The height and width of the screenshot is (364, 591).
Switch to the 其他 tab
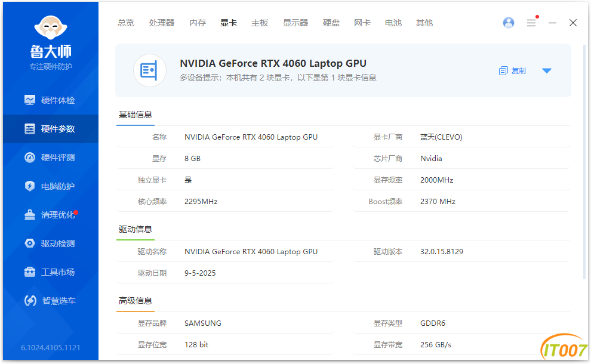coord(424,23)
